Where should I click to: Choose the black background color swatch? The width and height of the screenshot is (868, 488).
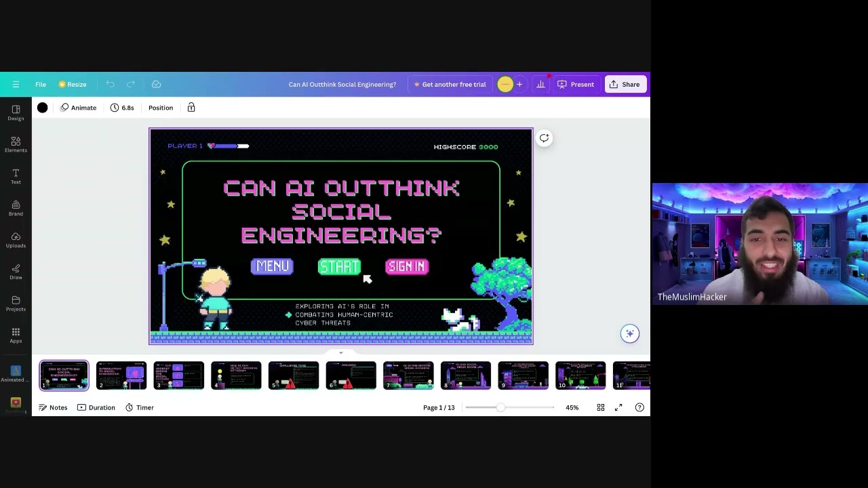click(x=43, y=108)
